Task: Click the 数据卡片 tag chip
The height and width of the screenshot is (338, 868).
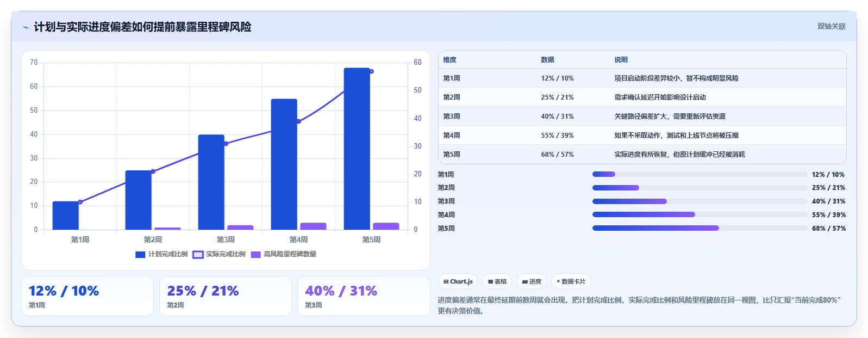Action: 571,281
